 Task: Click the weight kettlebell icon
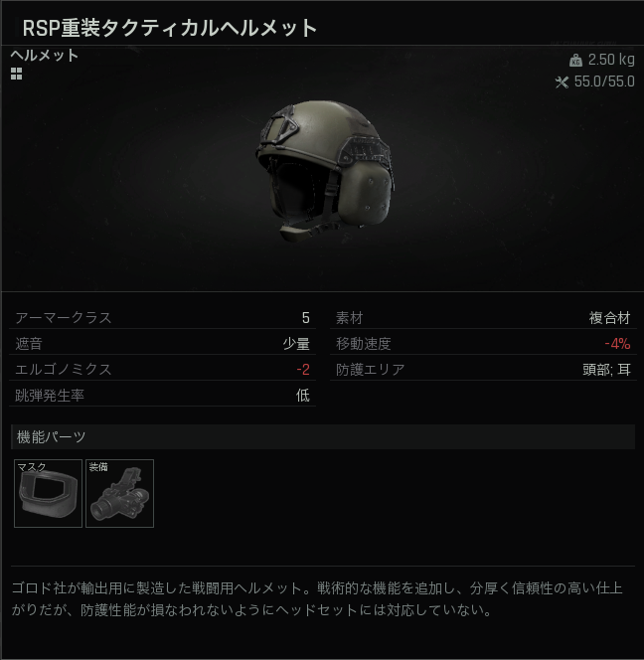coord(575,61)
